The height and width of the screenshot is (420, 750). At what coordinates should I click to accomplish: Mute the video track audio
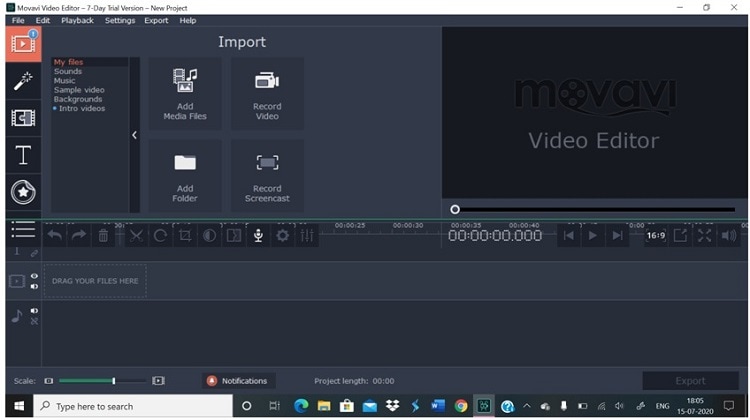[x=34, y=287]
